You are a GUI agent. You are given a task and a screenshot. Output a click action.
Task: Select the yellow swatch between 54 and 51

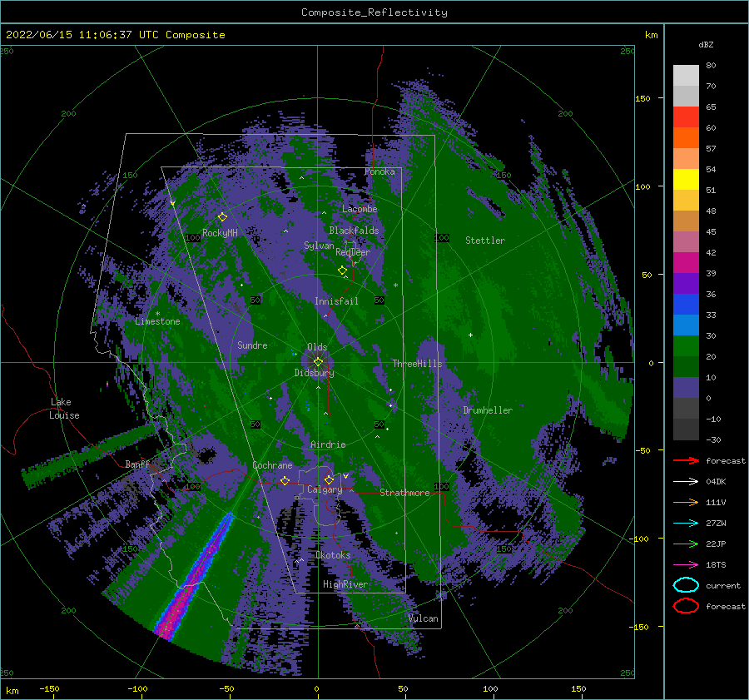[x=686, y=179]
